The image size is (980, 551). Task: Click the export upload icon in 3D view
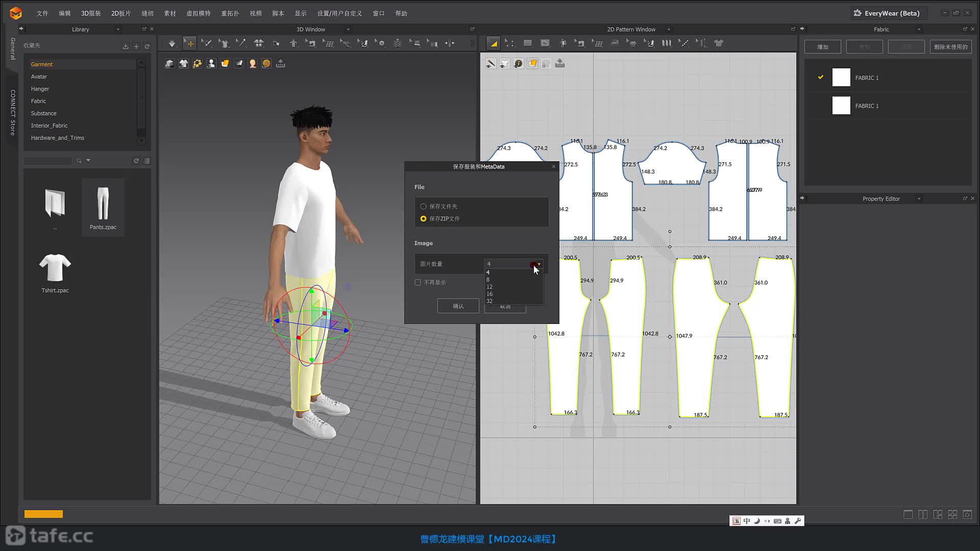tap(280, 64)
